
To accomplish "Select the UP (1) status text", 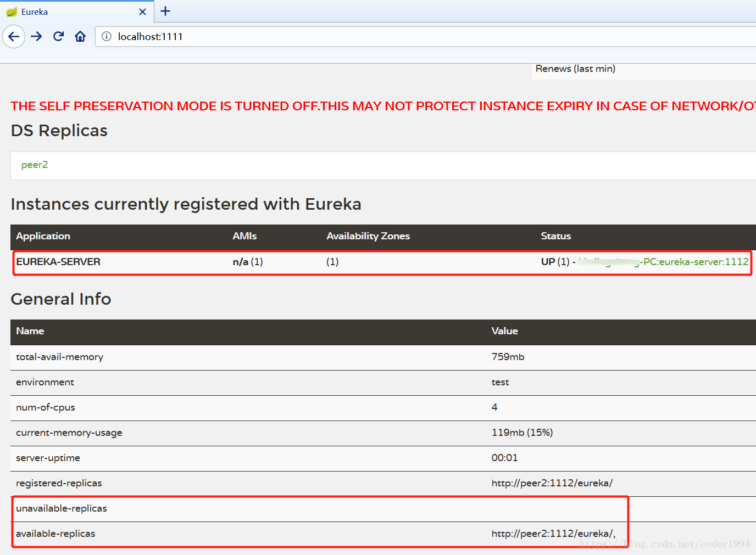I will 555,262.
